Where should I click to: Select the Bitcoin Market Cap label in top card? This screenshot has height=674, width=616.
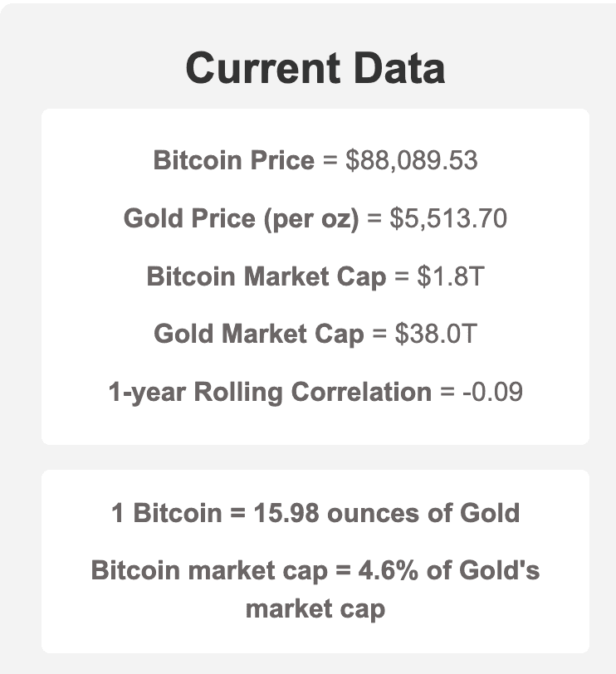click(266, 276)
